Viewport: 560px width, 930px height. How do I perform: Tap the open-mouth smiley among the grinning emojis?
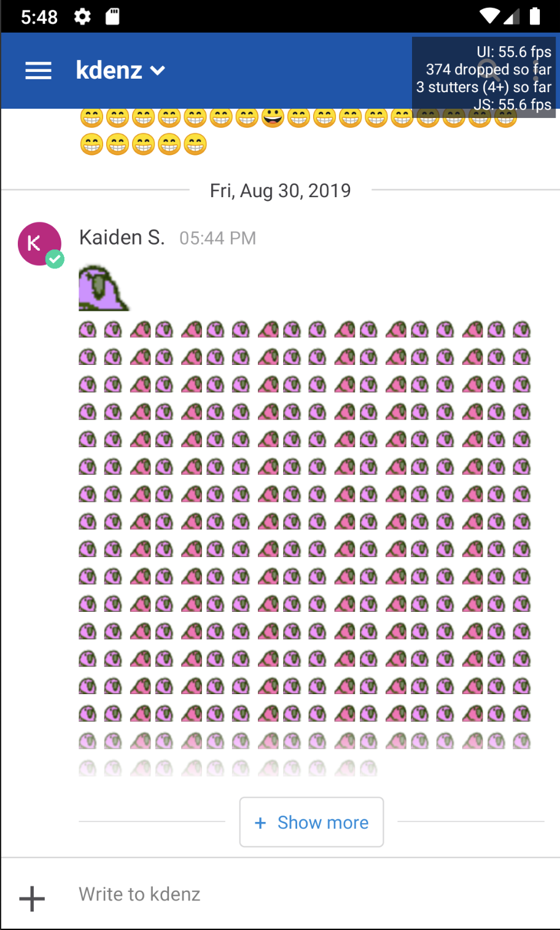point(273,117)
